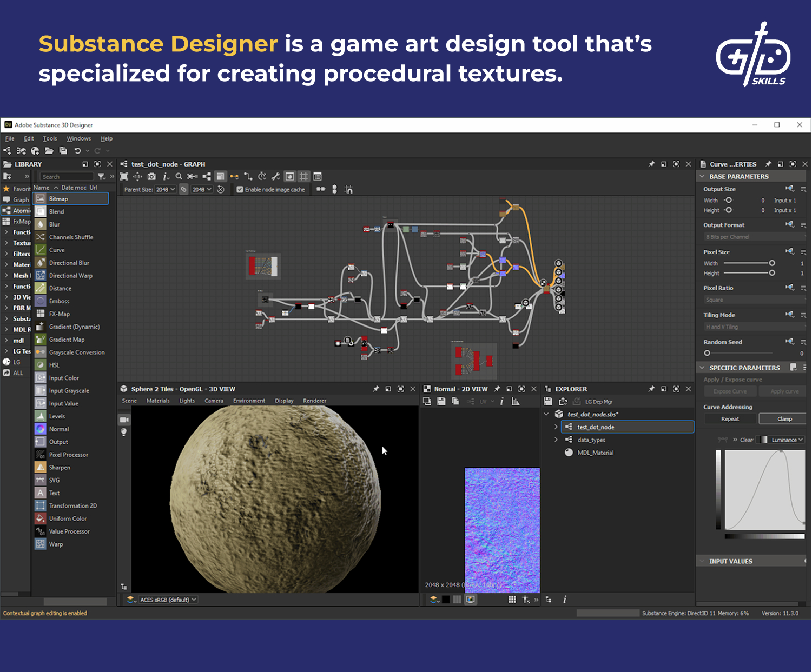
Task: Adjust the Random Seed slider handle
Action: pyautogui.click(x=707, y=353)
